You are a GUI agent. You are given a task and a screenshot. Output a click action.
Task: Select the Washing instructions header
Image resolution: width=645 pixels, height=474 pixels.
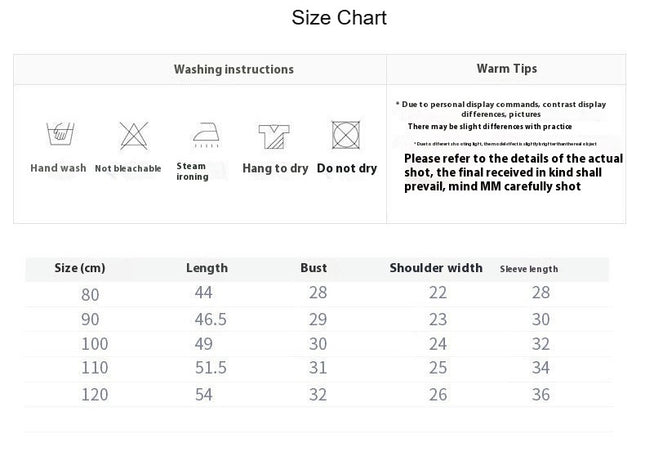tap(234, 69)
